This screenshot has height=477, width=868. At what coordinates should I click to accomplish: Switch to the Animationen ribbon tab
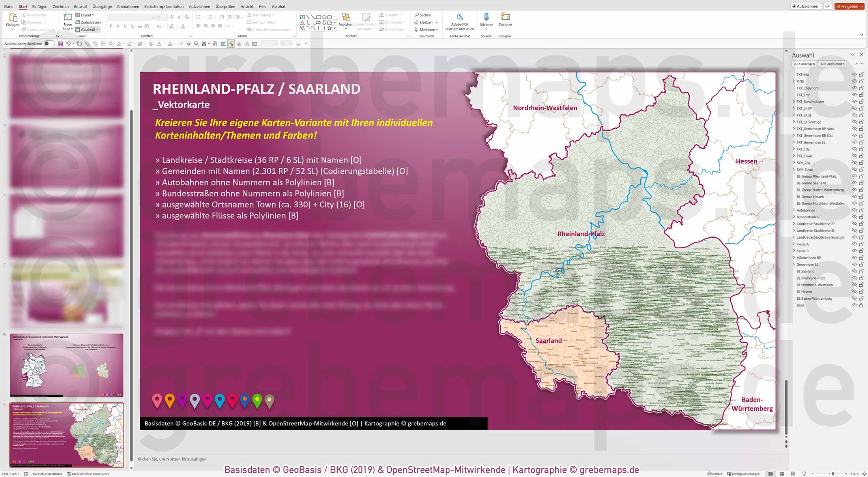coord(128,6)
